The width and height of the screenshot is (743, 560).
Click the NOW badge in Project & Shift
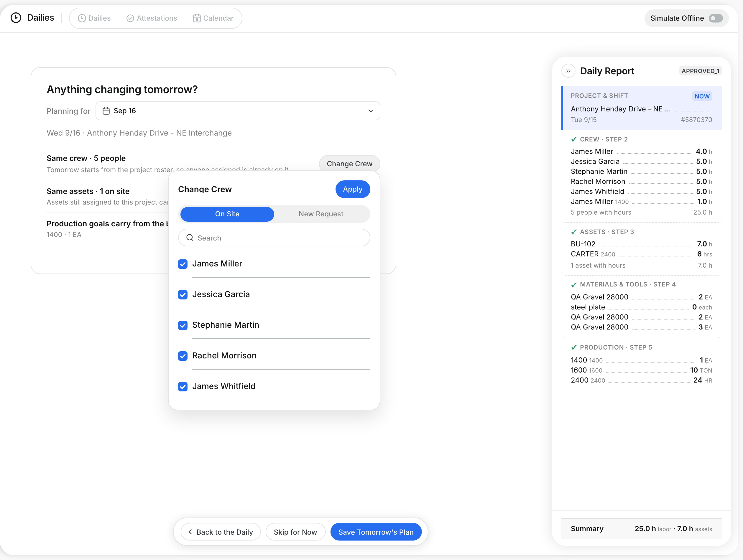(702, 96)
